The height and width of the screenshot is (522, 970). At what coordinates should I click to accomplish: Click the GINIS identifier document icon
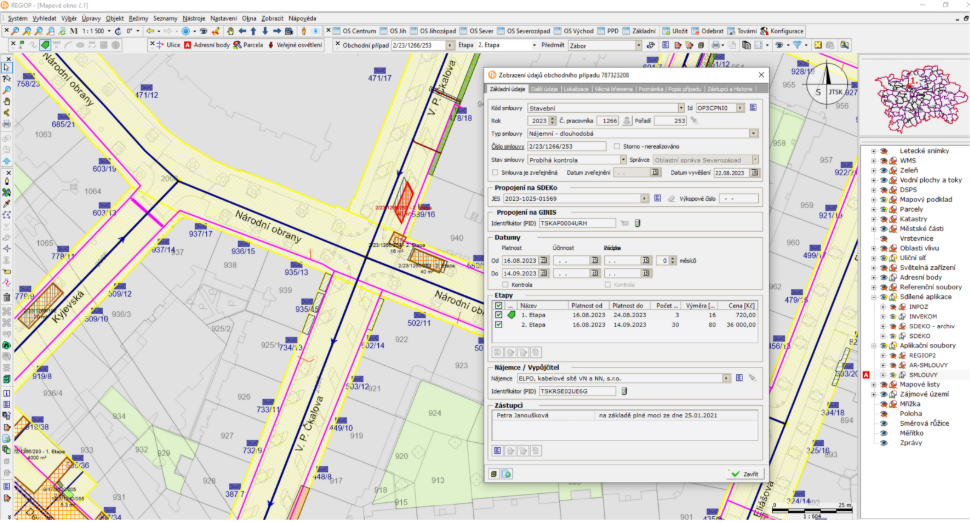tap(639, 223)
